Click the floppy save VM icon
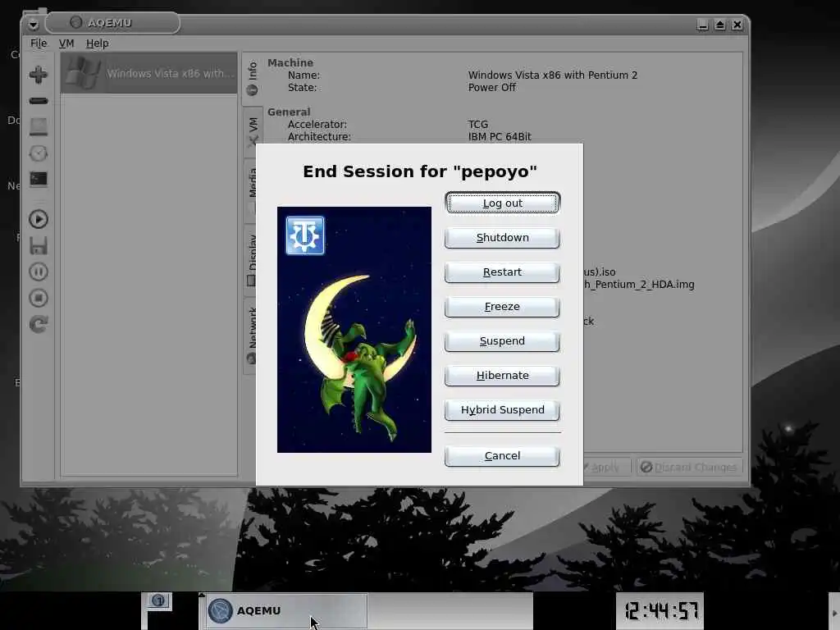840x630 pixels. point(38,245)
